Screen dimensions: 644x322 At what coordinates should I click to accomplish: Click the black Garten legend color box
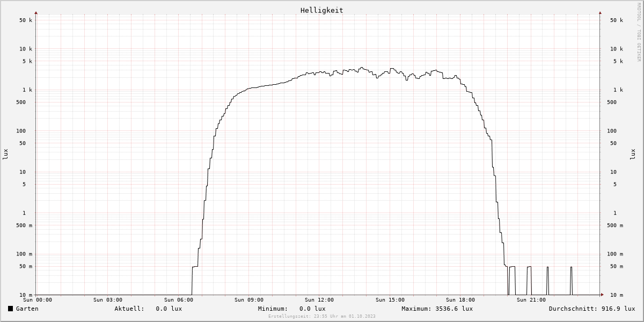tap(10, 309)
